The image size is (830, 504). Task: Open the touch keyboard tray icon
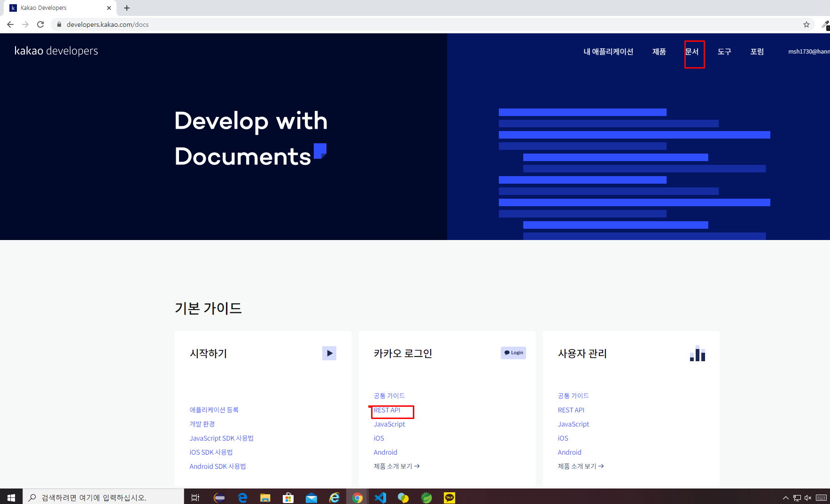tap(822, 498)
